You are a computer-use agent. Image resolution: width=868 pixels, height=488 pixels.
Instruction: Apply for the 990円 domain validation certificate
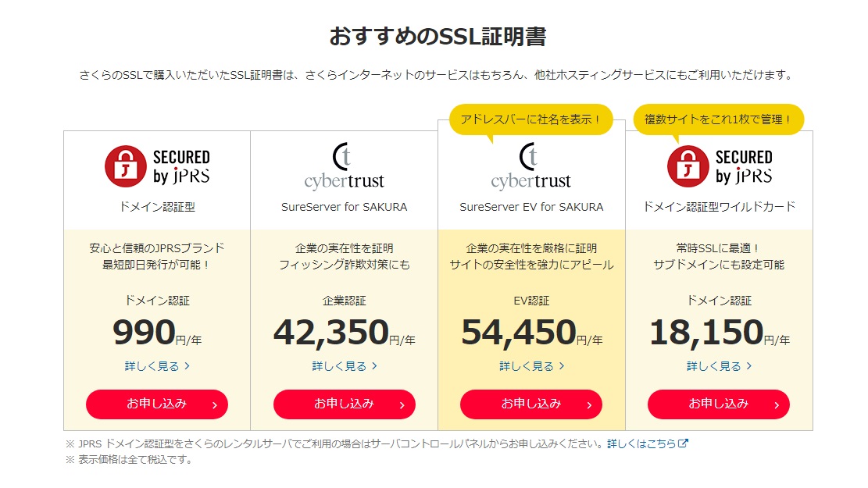[x=156, y=404]
